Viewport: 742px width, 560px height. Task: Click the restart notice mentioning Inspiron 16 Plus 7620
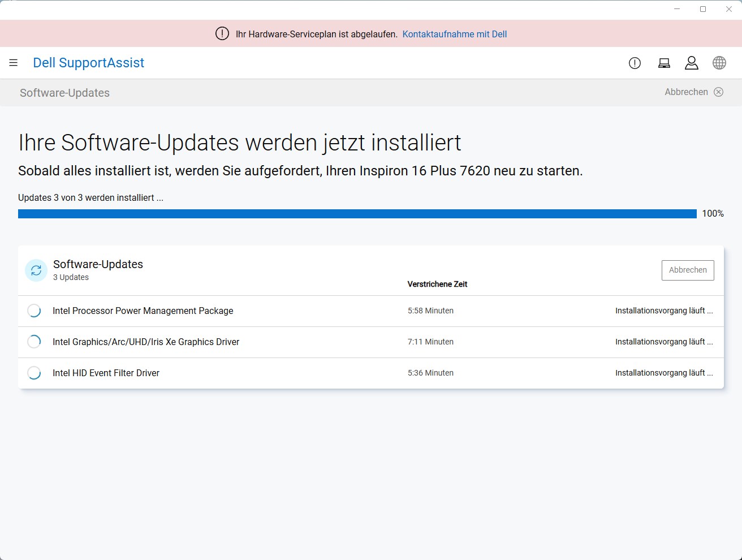click(x=300, y=171)
